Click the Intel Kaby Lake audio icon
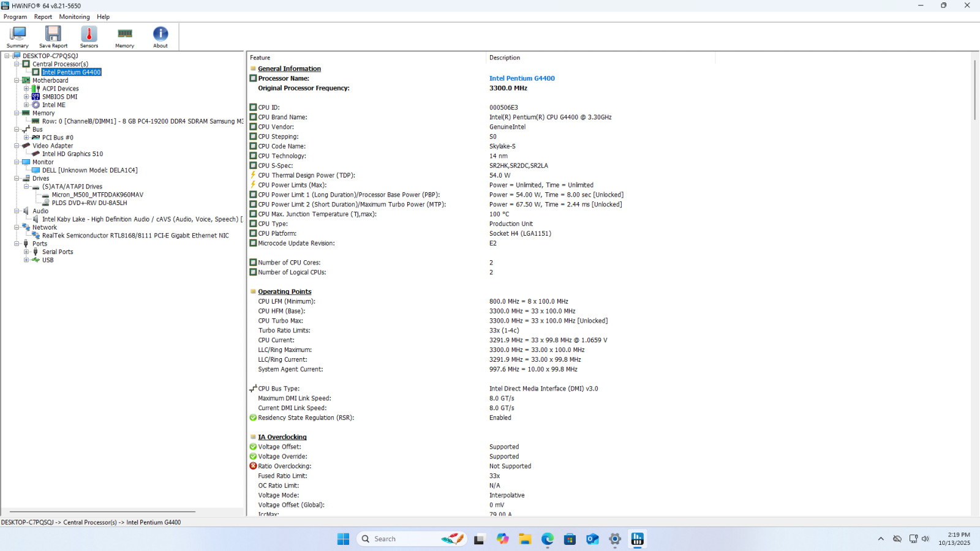Screen dimensions: 980x551 point(36,219)
